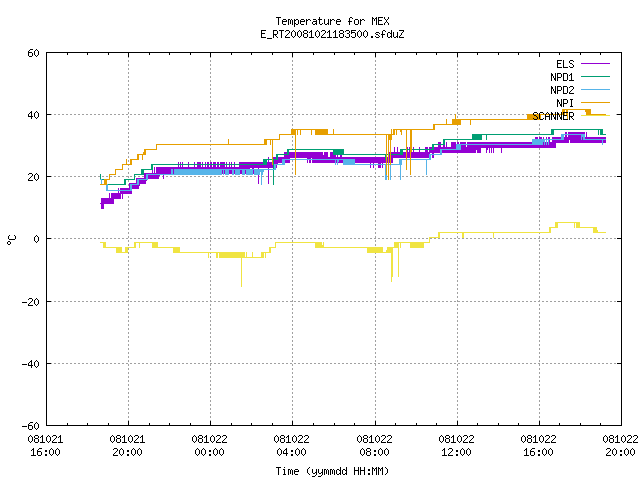
Task: Click the y-axis label 0
Action: pos(37,239)
